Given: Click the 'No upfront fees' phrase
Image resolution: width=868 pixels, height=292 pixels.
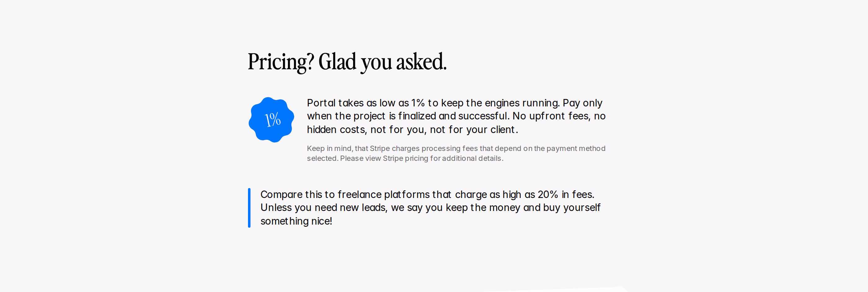Looking at the screenshot, I should [x=551, y=116].
